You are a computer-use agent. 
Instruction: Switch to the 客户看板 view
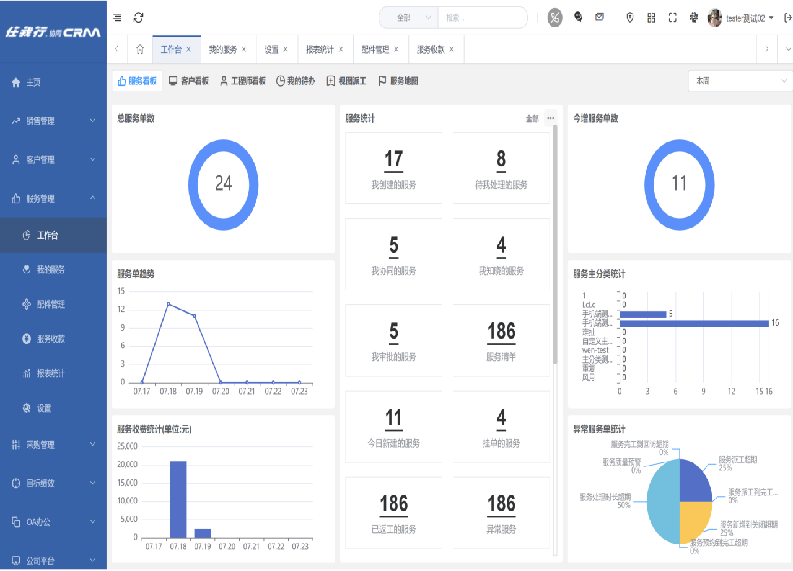click(x=189, y=81)
